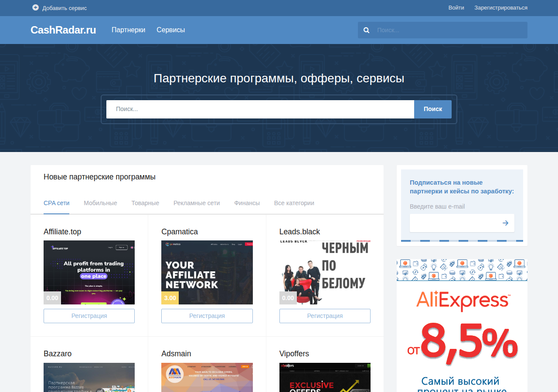This screenshot has width=558, height=392.
Task: Select the CPA сети tab
Action: pos(56,203)
